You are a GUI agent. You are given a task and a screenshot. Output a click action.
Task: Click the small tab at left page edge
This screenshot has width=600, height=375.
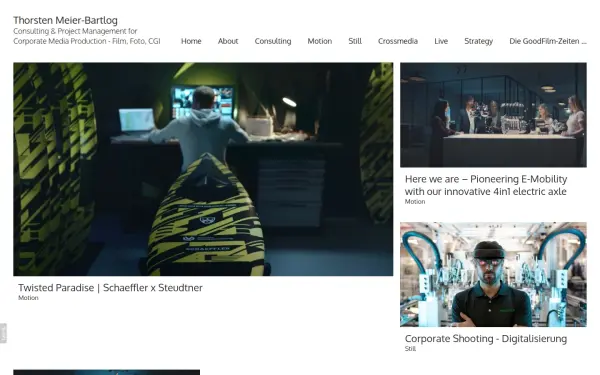tap(3, 333)
